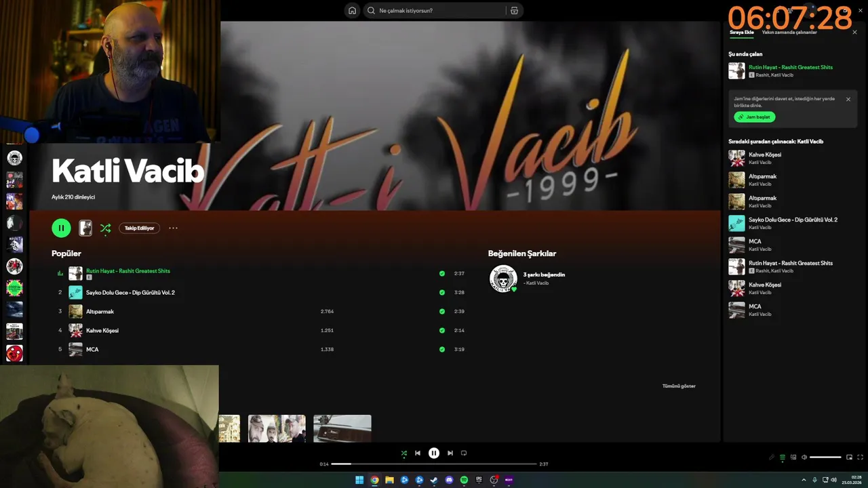
Task: Close the queue side panel
Action: point(854,32)
